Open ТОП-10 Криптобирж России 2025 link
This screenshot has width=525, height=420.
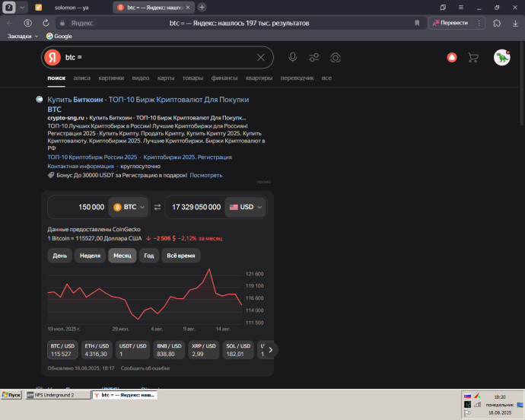(92, 157)
